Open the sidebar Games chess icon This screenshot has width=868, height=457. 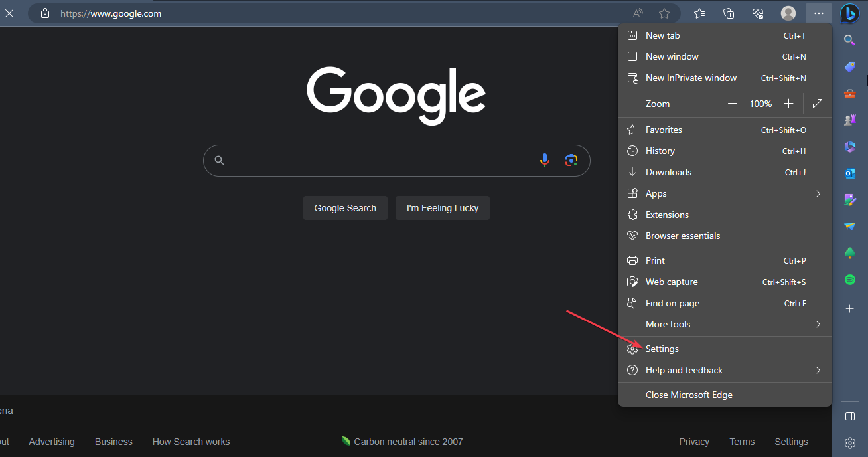pyautogui.click(x=849, y=120)
